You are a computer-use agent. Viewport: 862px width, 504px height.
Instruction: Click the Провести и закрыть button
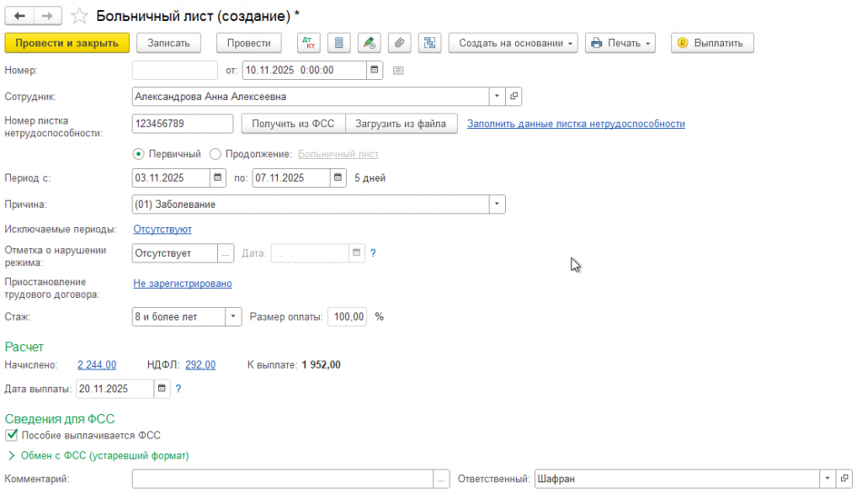point(67,43)
